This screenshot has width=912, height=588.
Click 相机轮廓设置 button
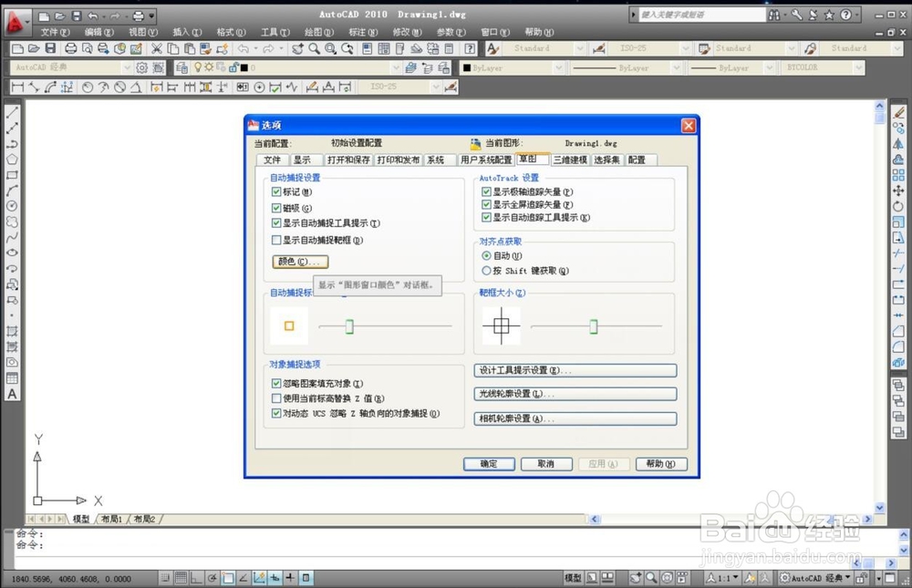tap(575, 418)
